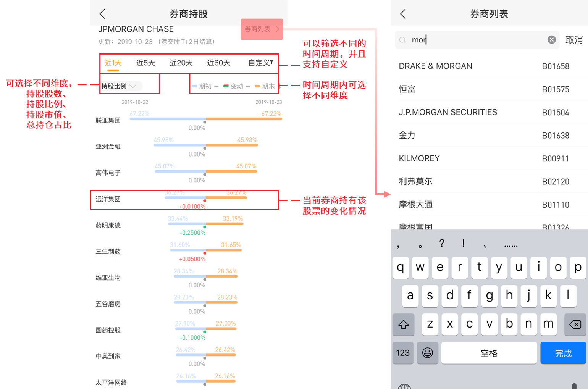Tap the m key
Viewport: 588px width, 389px height.
click(548, 324)
